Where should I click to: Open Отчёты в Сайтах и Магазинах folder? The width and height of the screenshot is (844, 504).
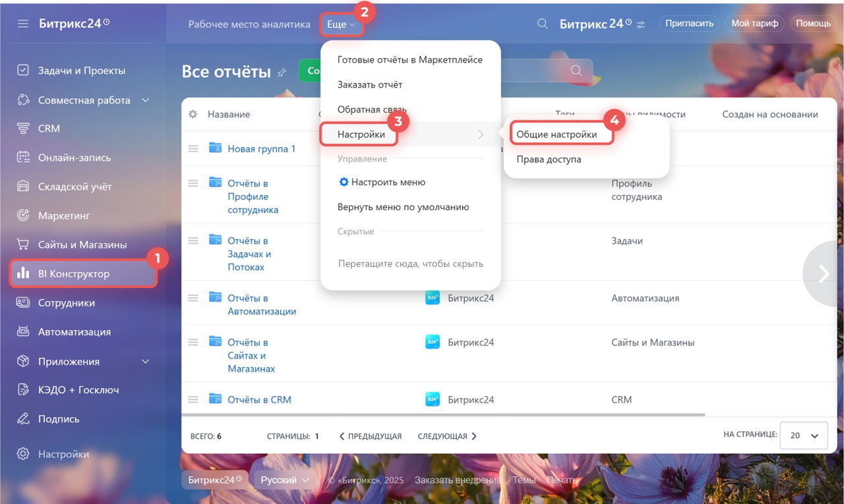coord(251,355)
